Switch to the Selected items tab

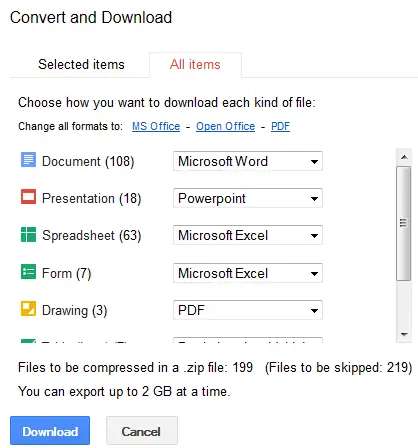coord(81,64)
